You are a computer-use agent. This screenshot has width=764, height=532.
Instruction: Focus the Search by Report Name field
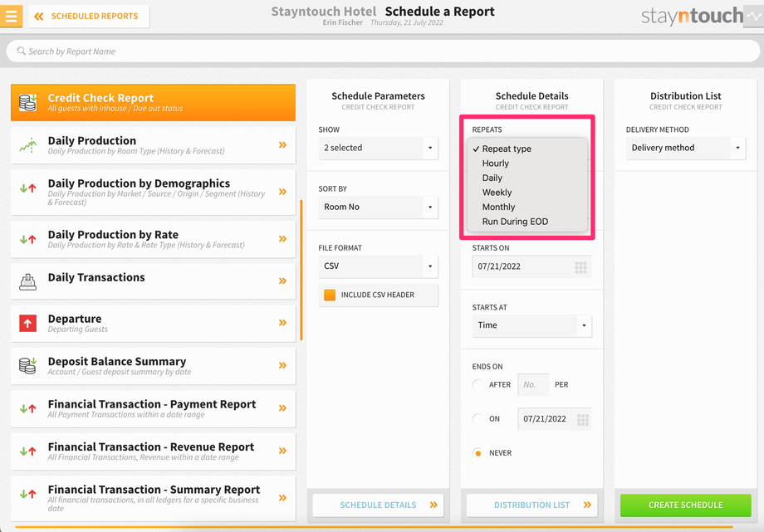(383, 51)
